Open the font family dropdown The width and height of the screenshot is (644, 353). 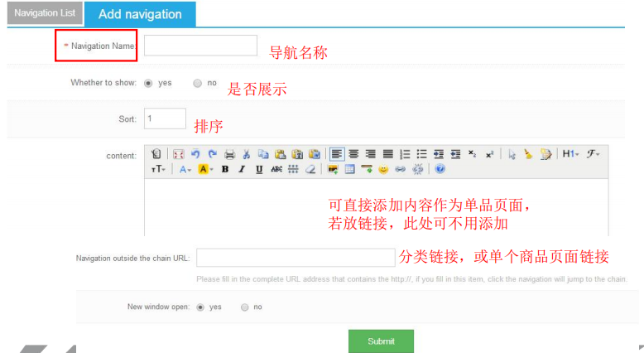point(593,154)
